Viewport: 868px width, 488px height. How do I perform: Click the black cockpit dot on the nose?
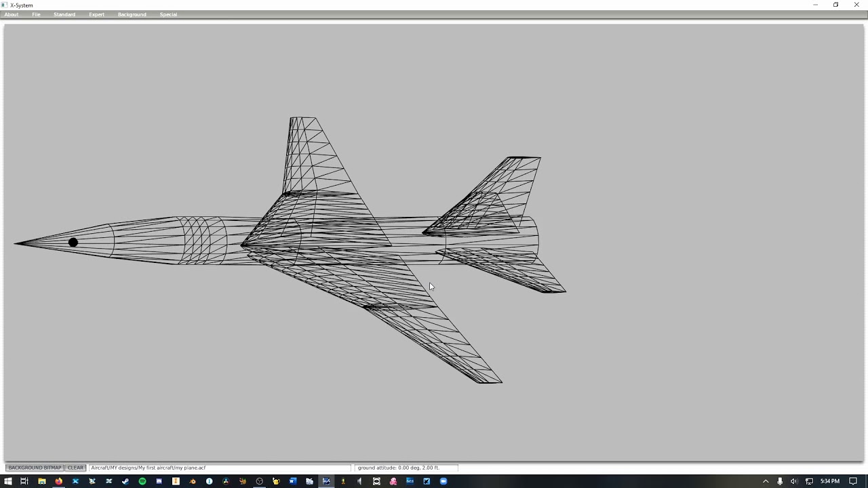tap(73, 243)
